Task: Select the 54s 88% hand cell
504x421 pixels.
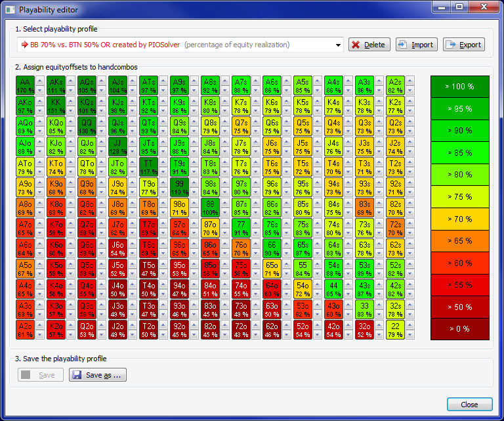Action: [333, 269]
